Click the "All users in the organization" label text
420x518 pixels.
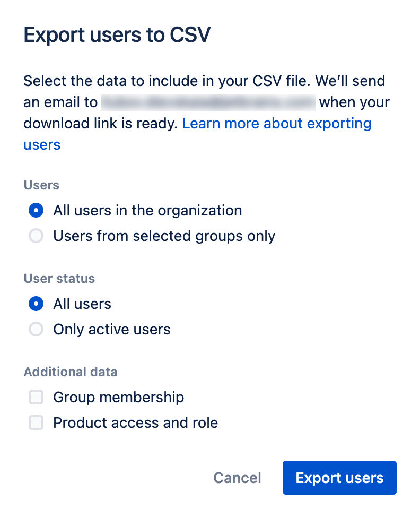(x=147, y=210)
